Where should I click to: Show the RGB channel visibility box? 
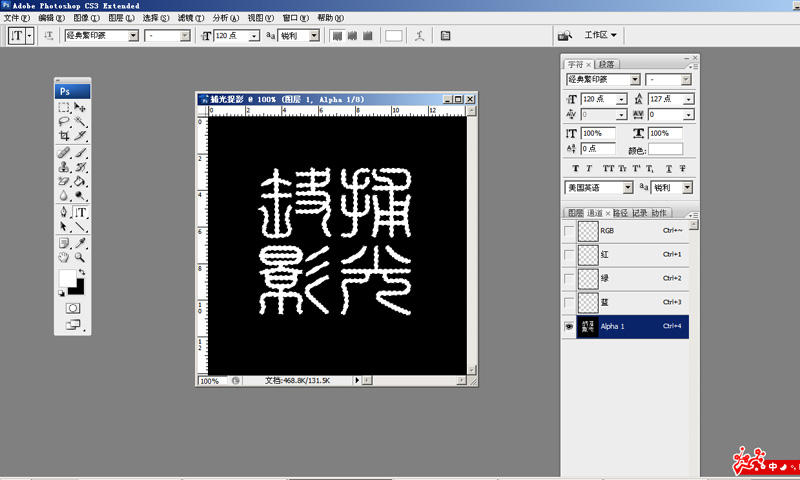tap(569, 231)
